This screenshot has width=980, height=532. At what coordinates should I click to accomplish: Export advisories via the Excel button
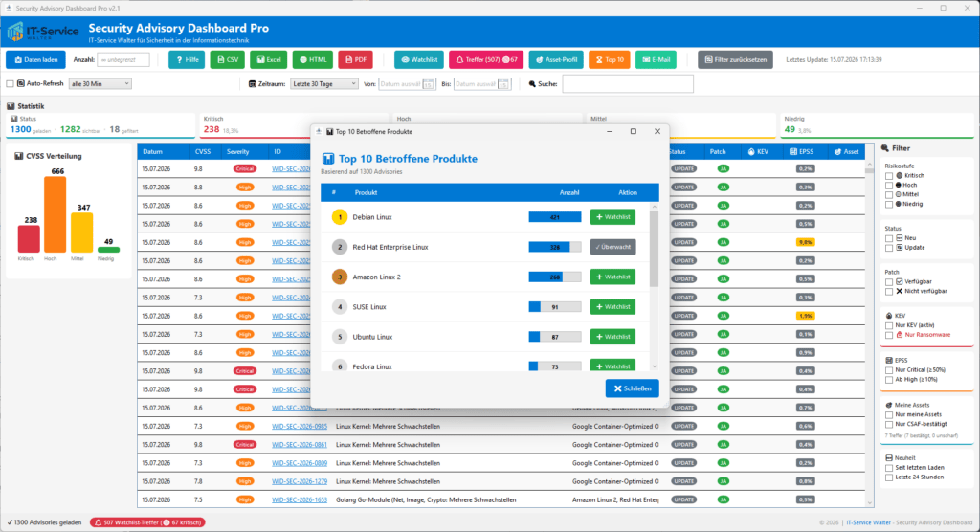[x=269, y=60]
